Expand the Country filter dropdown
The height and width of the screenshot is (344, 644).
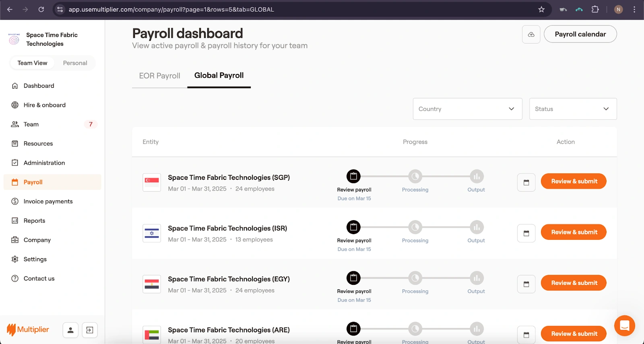pyautogui.click(x=467, y=109)
